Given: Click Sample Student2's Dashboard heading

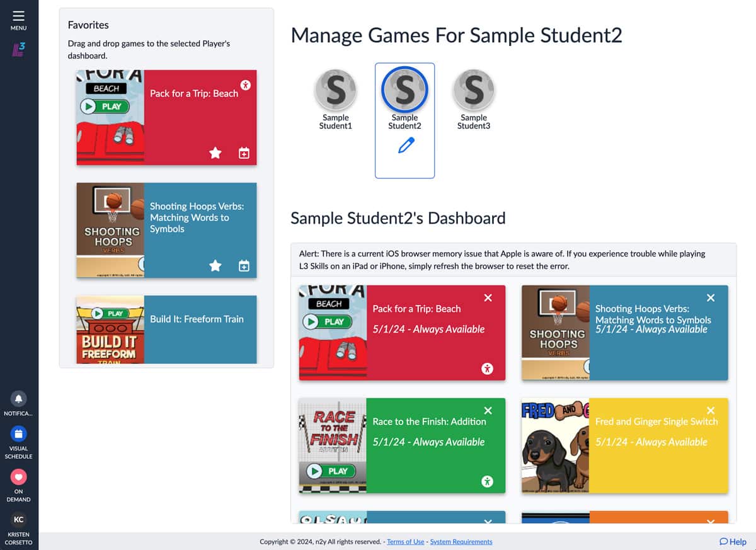Looking at the screenshot, I should (x=398, y=219).
